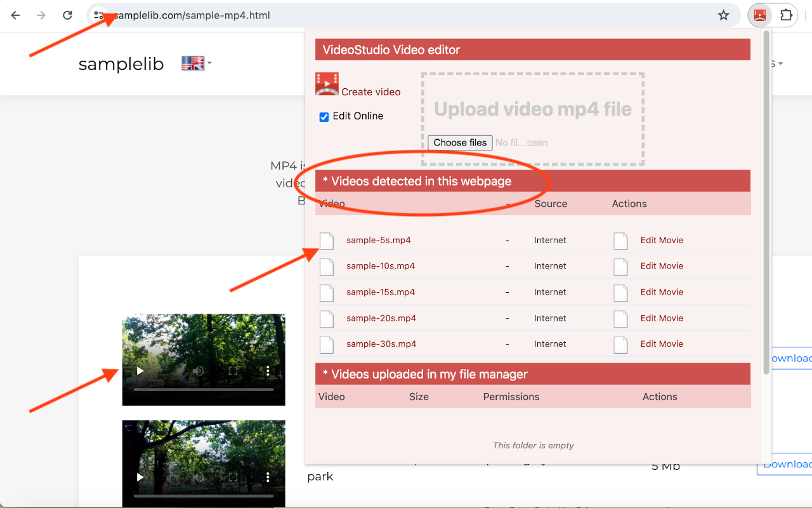This screenshot has width=812, height=508.
Task: Open the sample-30s.mp4 video link
Action: coord(381,344)
